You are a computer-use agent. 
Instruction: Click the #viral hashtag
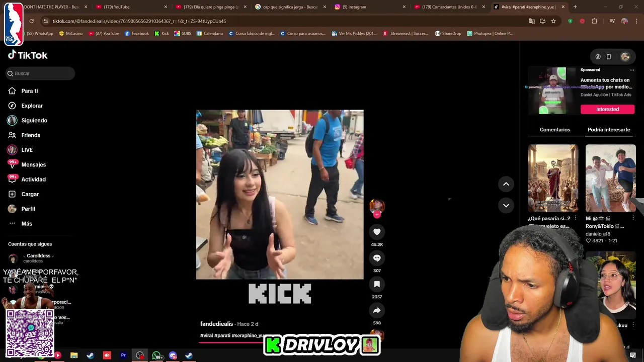206,335
